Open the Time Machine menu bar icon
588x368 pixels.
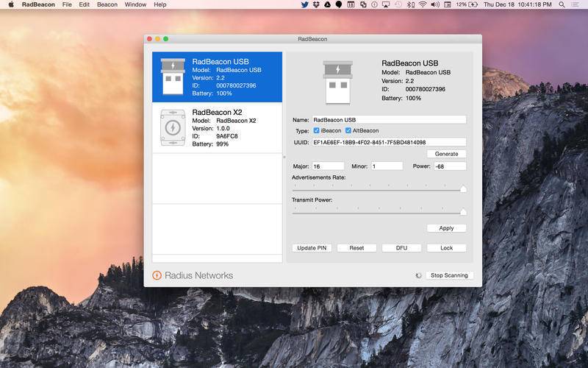[x=398, y=4]
